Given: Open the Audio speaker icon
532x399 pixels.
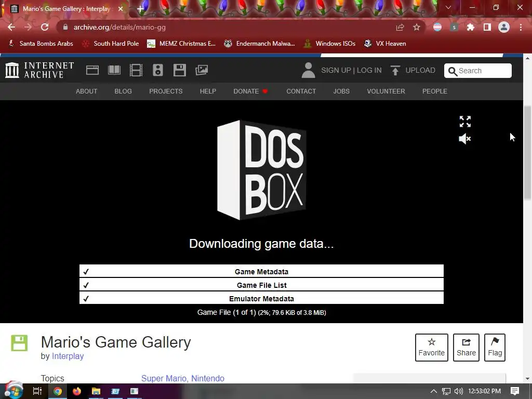Looking at the screenshot, I should click(x=158, y=70).
